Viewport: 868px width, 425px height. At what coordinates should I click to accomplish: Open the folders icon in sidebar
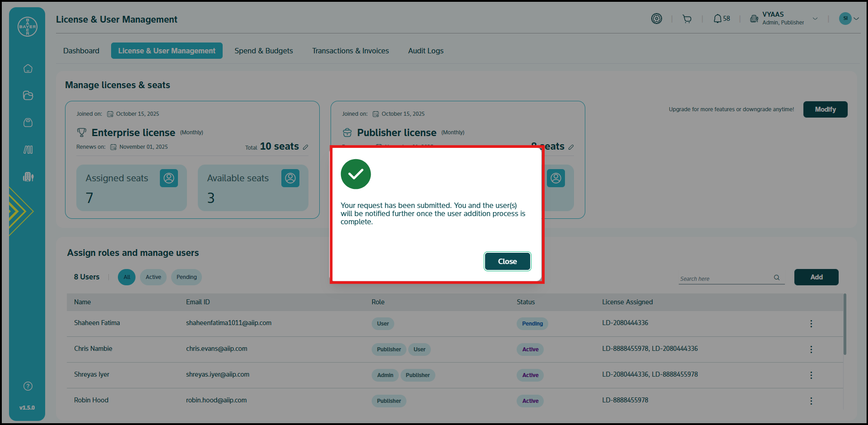tap(28, 95)
